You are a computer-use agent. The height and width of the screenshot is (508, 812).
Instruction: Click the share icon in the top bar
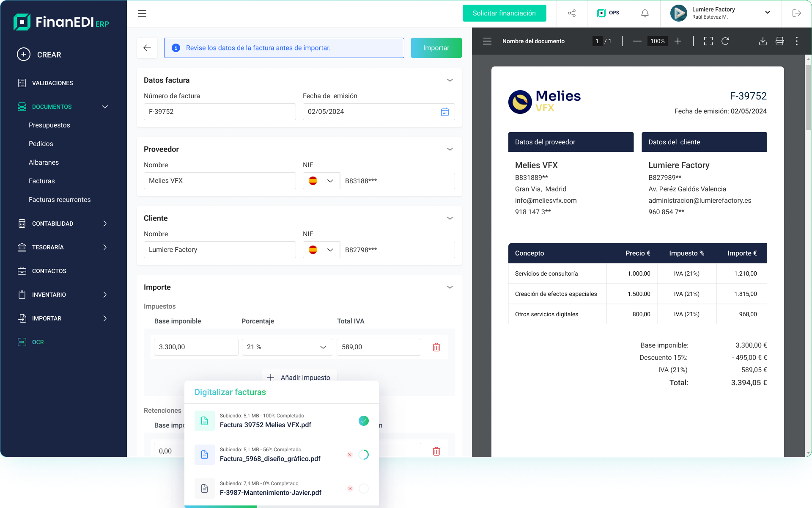coord(572,13)
